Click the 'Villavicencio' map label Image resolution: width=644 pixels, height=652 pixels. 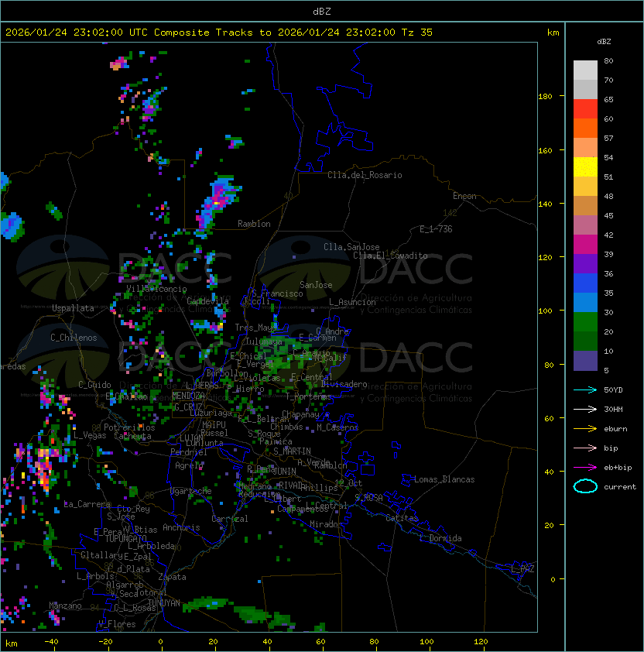tap(156, 289)
